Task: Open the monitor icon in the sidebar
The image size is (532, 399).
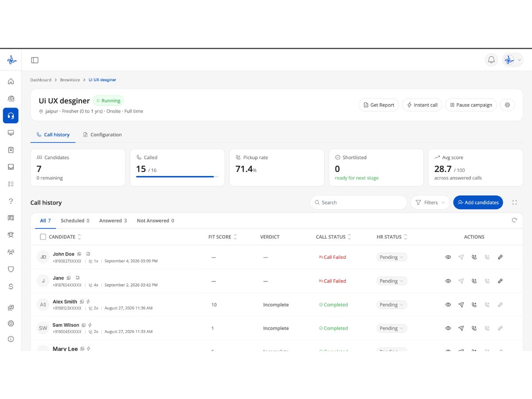Action: pos(11,133)
